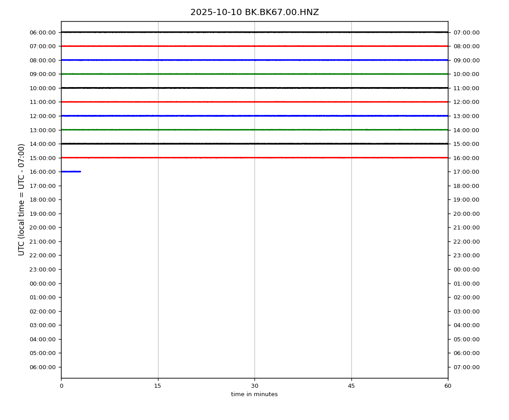This screenshot has width=509, height=420.
Task: Click the right-axis local time label 12:00:00
Action: click(467, 102)
